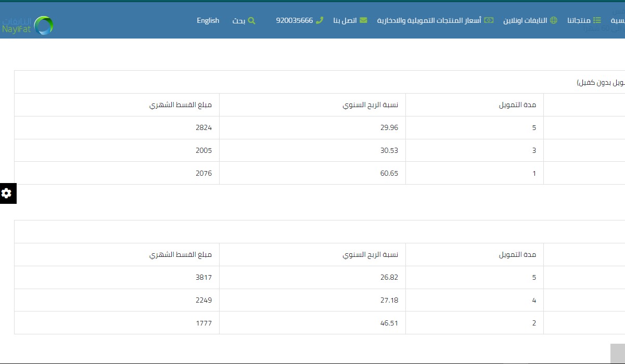Select the profit rate 26.82
The image size is (625, 364).
pyautogui.click(x=389, y=278)
